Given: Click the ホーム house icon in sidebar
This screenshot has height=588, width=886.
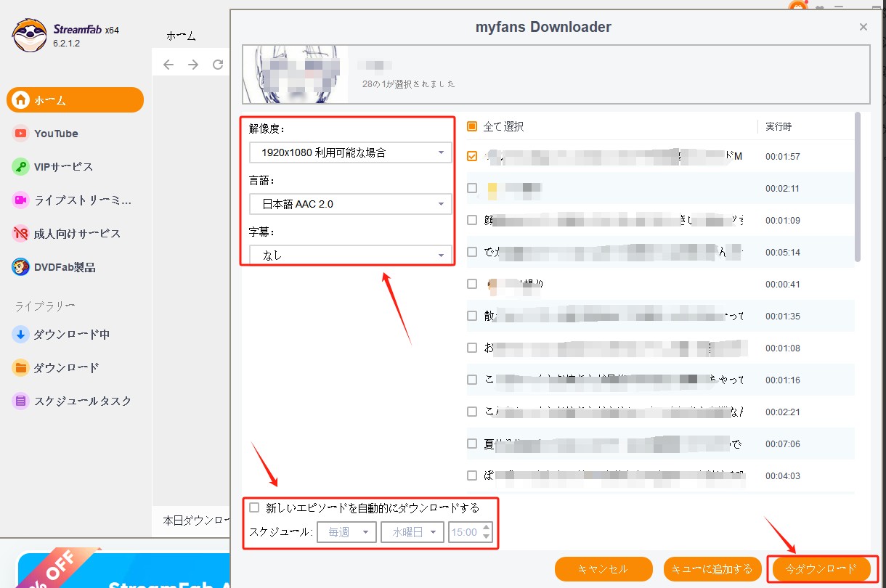Looking at the screenshot, I should [x=20, y=100].
